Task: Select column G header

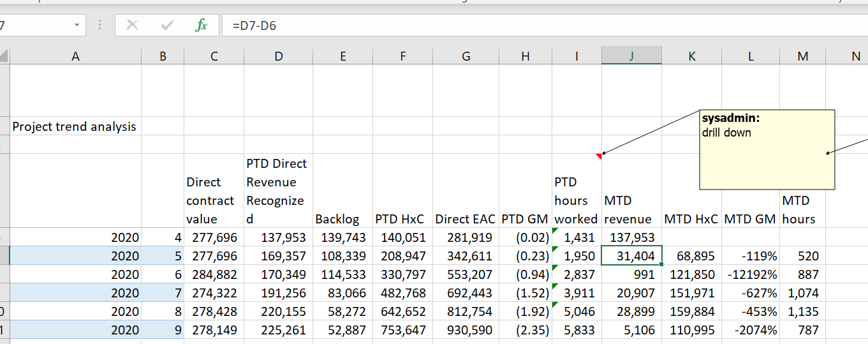Action: point(466,56)
